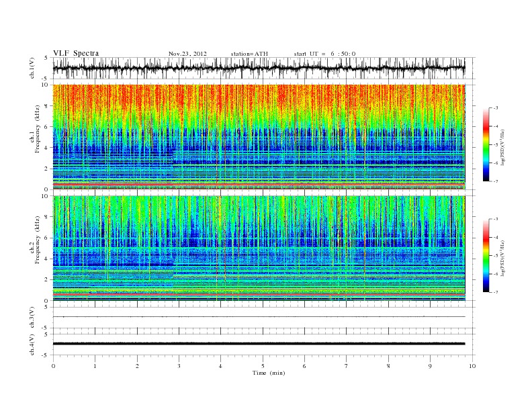Select the "Nov.23, 2012" date text

[187, 54]
